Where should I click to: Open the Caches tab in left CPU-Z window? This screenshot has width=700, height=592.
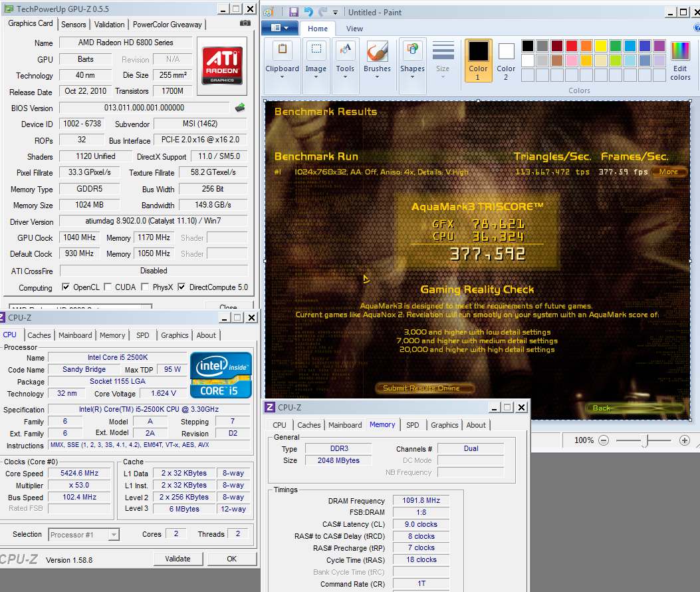(x=39, y=335)
